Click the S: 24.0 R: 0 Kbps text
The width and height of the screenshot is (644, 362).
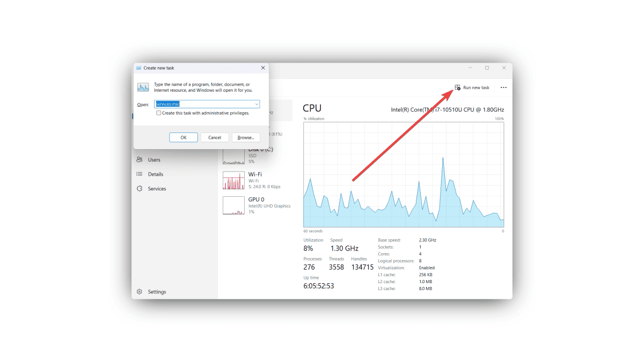[x=265, y=187]
